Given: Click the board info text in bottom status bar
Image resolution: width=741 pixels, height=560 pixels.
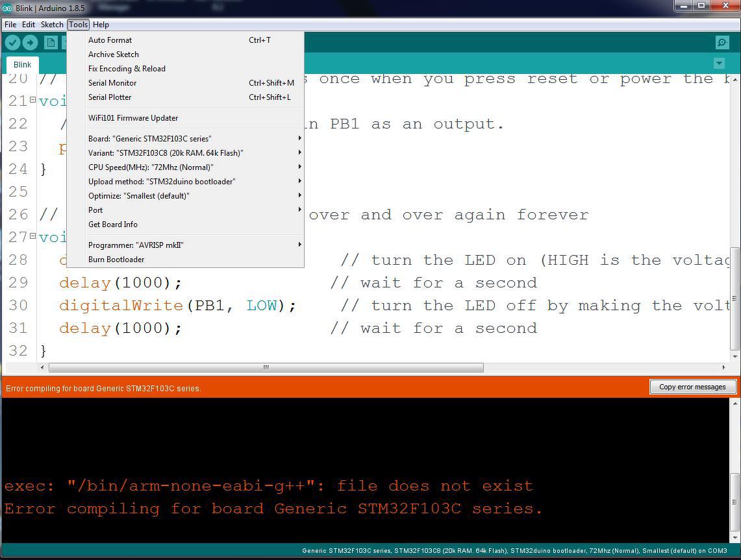Looking at the screenshot, I should [514, 550].
